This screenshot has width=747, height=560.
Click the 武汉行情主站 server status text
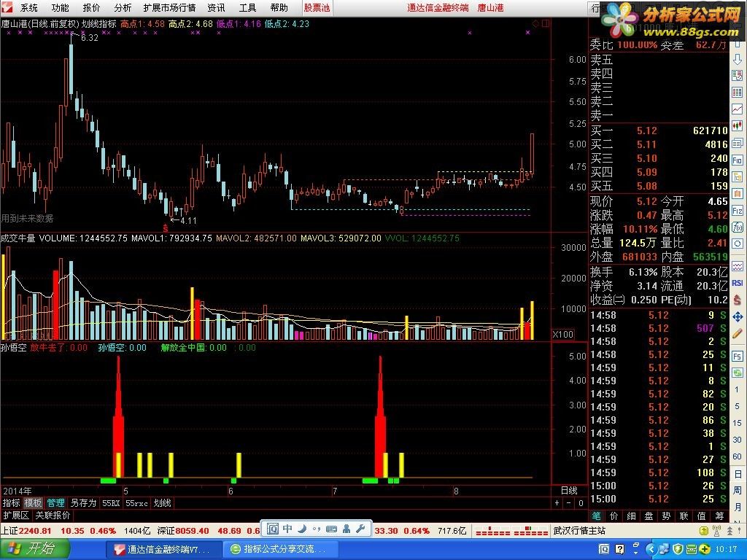point(579,531)
